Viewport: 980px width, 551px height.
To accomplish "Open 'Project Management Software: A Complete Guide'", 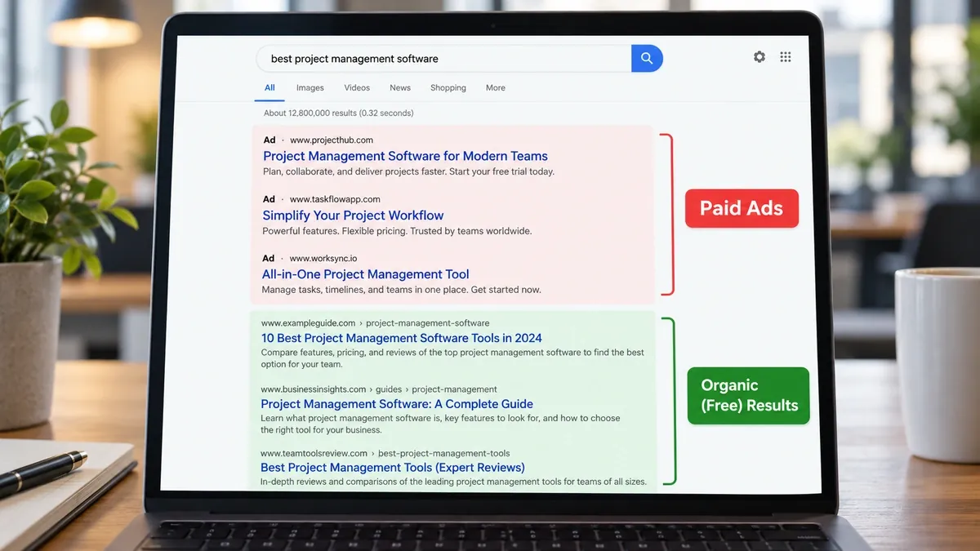I will coord(397,404).
